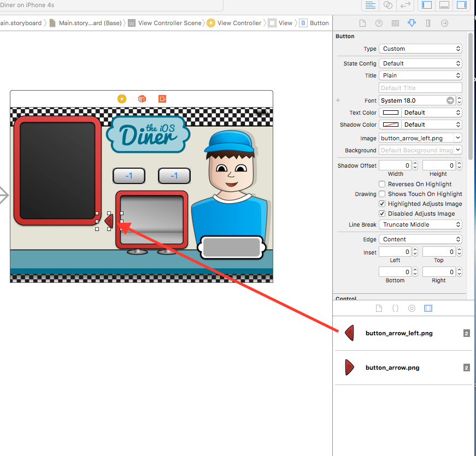Select the First Responder cube icon
The height and width of the screenshot is (456, 476).
(142, 99)
